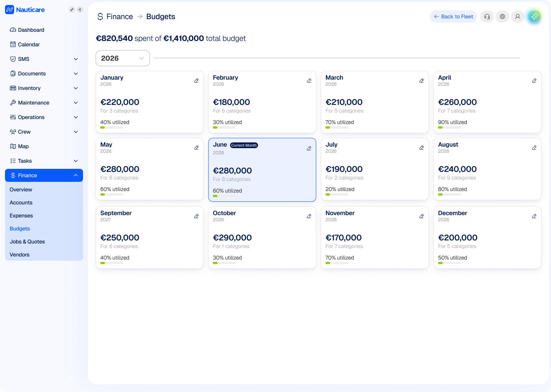This screenshot has width=551, height=392.
Task: Click the Nauticare logo
Action: click(x=25, y=10)
